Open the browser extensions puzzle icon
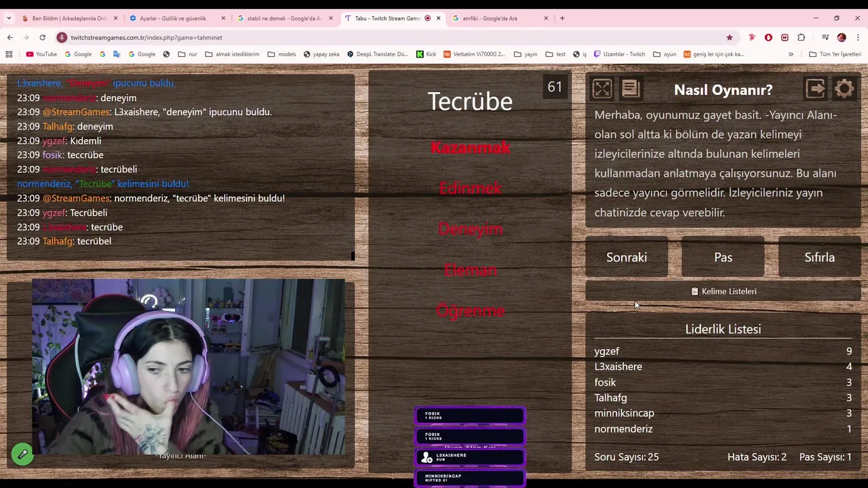The width and height of the screenshot is (868, 488). [x=801, y=37]
